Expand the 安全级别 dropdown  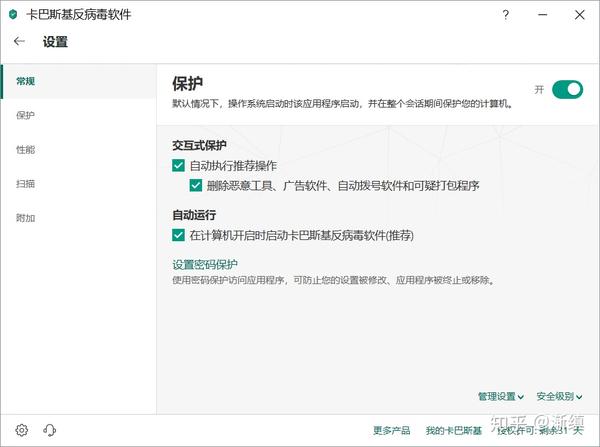point(559,396)
